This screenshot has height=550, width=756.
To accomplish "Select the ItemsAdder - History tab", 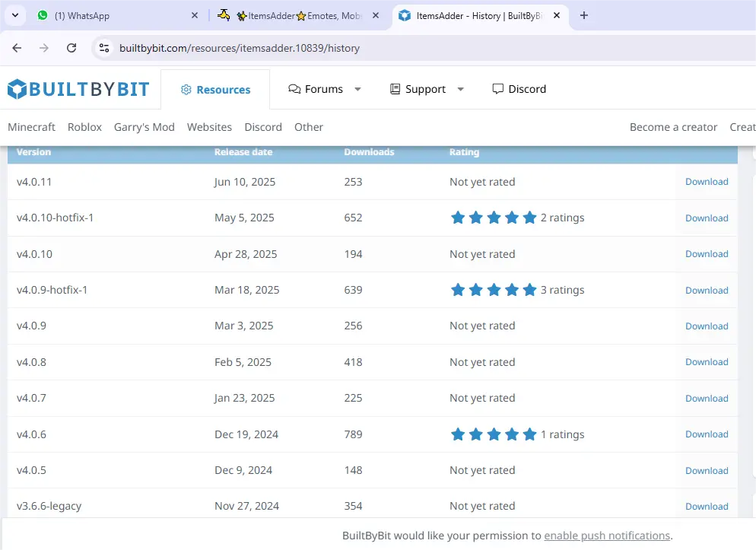I will pos(480,15).
